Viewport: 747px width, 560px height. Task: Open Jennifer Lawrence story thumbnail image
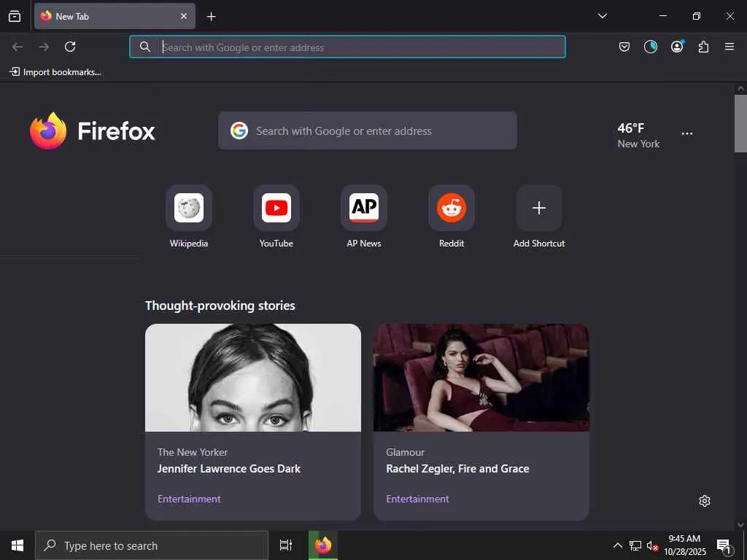coord(253,378)
